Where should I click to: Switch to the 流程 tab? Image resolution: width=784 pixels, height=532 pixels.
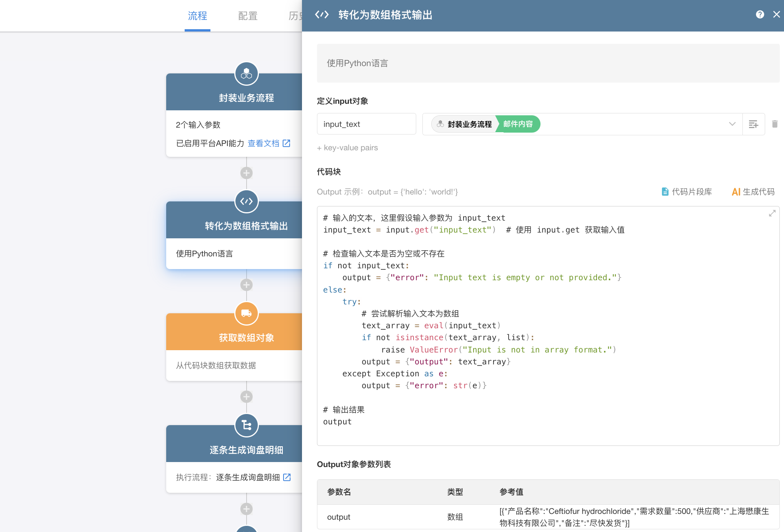click(x=197, y=16)
